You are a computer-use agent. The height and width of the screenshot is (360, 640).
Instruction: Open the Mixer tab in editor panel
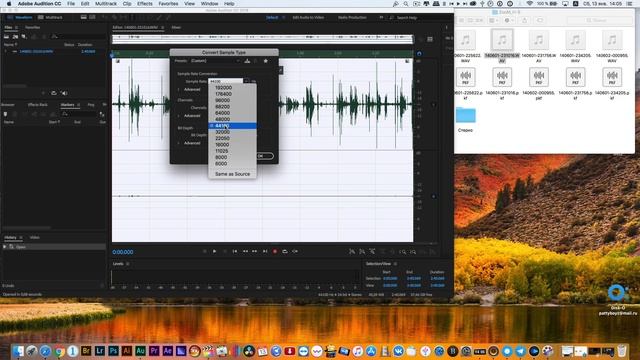[176, 27]
